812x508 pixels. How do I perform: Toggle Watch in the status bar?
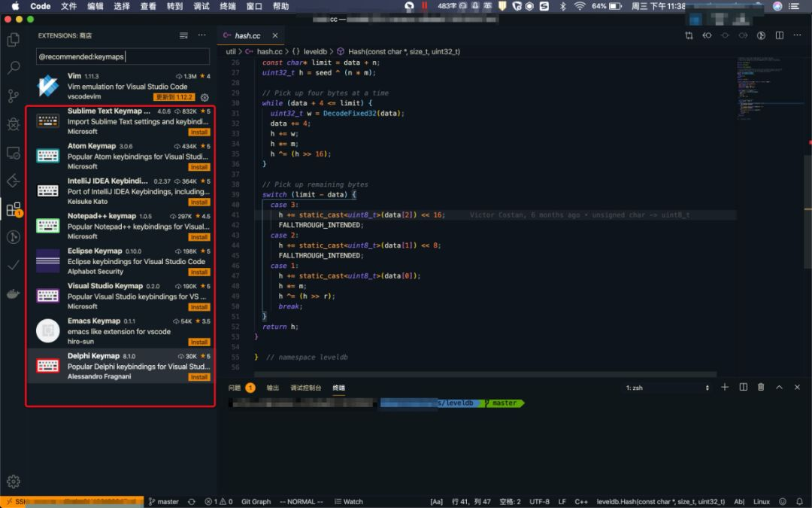click(x=349, y=501)
